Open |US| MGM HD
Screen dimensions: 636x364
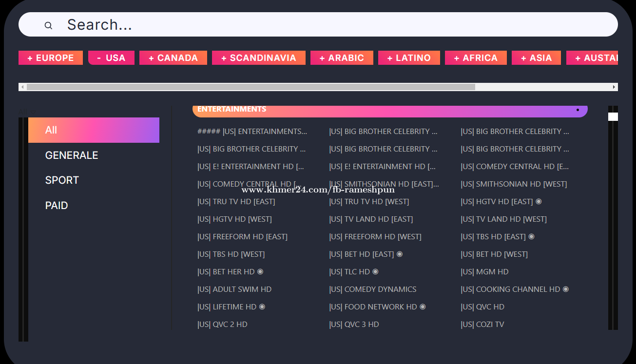[484, 272]
